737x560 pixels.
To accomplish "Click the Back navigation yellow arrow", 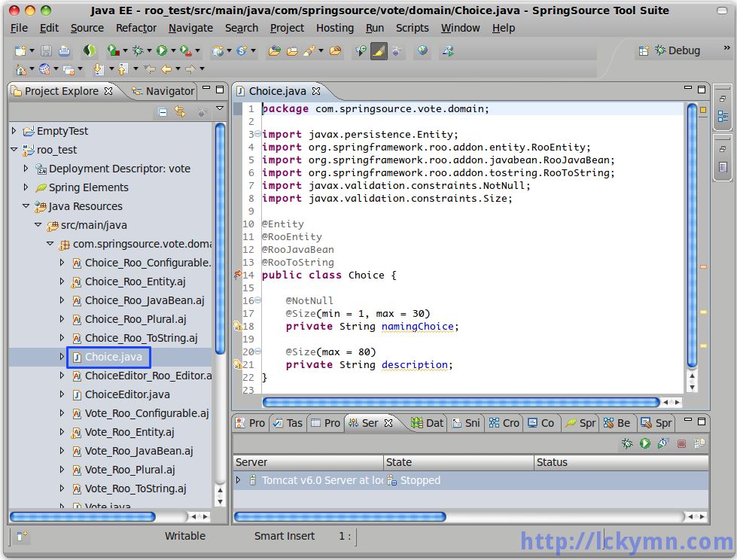I will [166, 69].
